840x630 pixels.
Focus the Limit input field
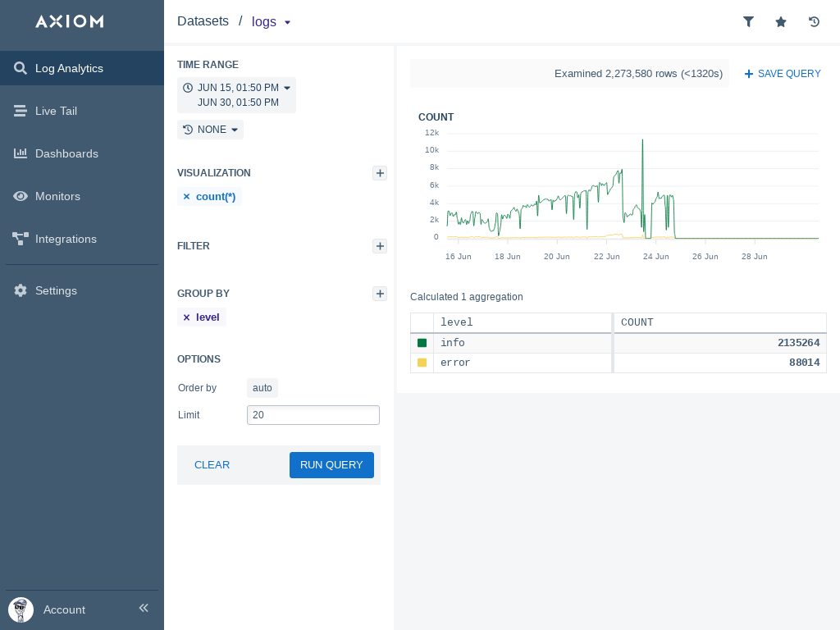313,415
